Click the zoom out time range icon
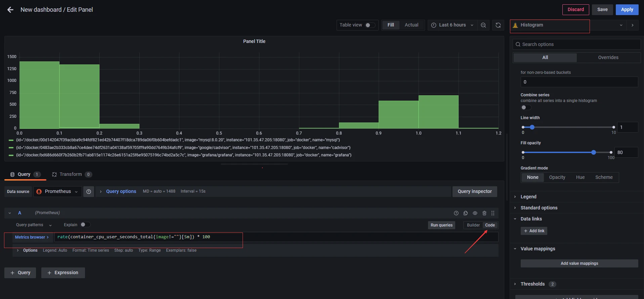The width and height of the screenshot is (644, 299). (x=483, y=25)
